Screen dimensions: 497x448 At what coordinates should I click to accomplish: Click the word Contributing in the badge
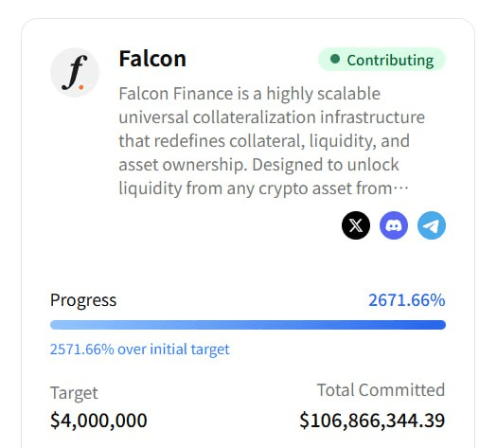pyautogui.click(x=390, y=61)
